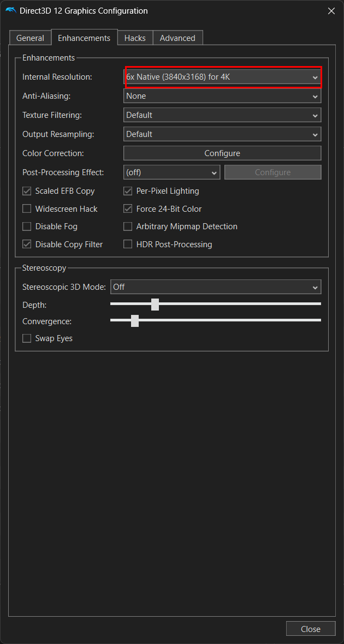This screenshot has width=344, height=644.
Task: Click the Dolphin logo icon in title bar
Action: click(11, 11)
